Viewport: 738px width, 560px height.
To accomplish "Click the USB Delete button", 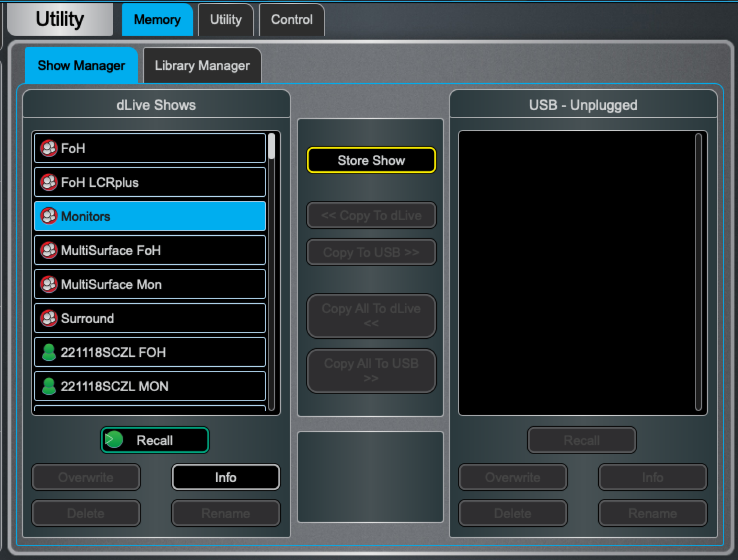I will (x=513, y=513).
